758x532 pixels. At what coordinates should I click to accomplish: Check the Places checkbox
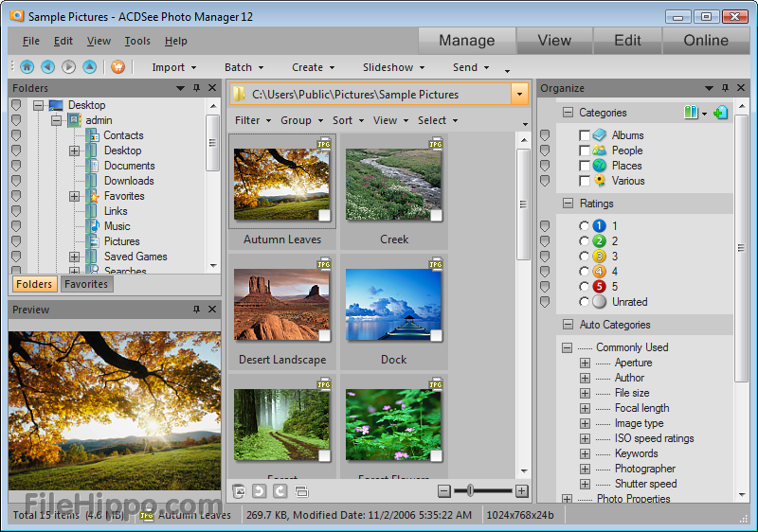pyautogui.click(x=585, y=166)
